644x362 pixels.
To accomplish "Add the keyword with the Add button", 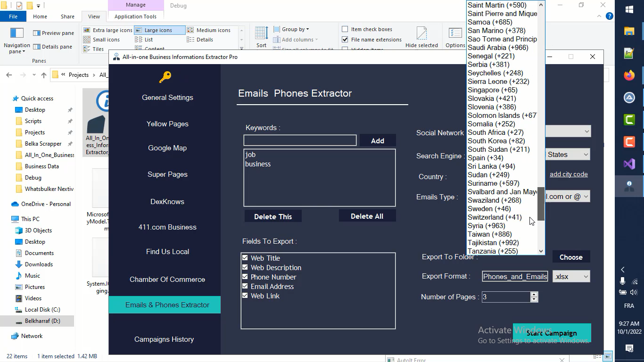I will [378, 140].
